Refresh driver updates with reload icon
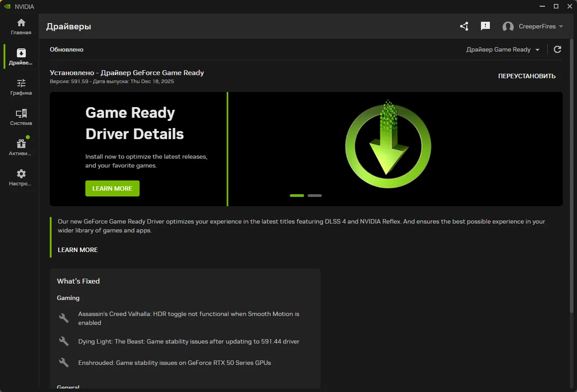577x392 pixels. 557,49
